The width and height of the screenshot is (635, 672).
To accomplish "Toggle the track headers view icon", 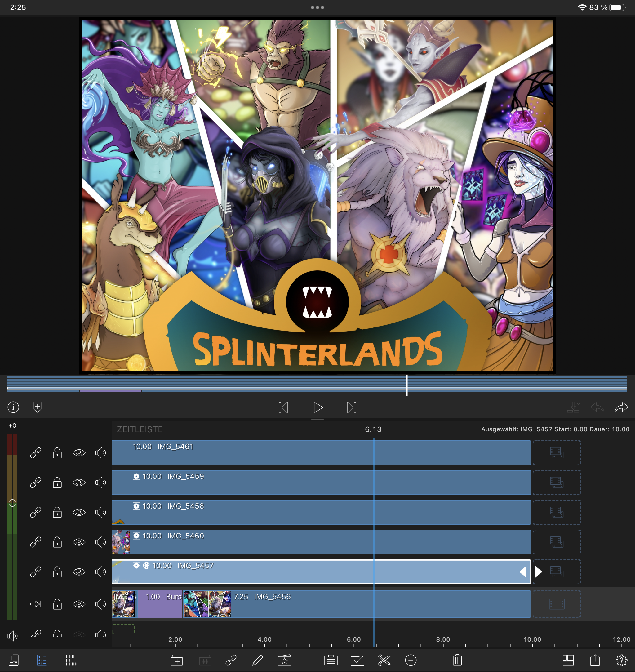I will pyautogui.click(x=42, y=660).
